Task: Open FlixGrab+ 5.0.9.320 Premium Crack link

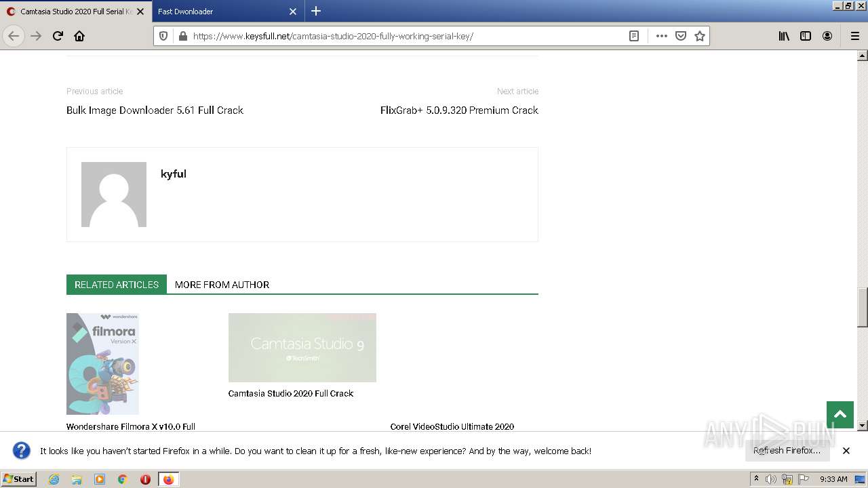Action: 459,110
